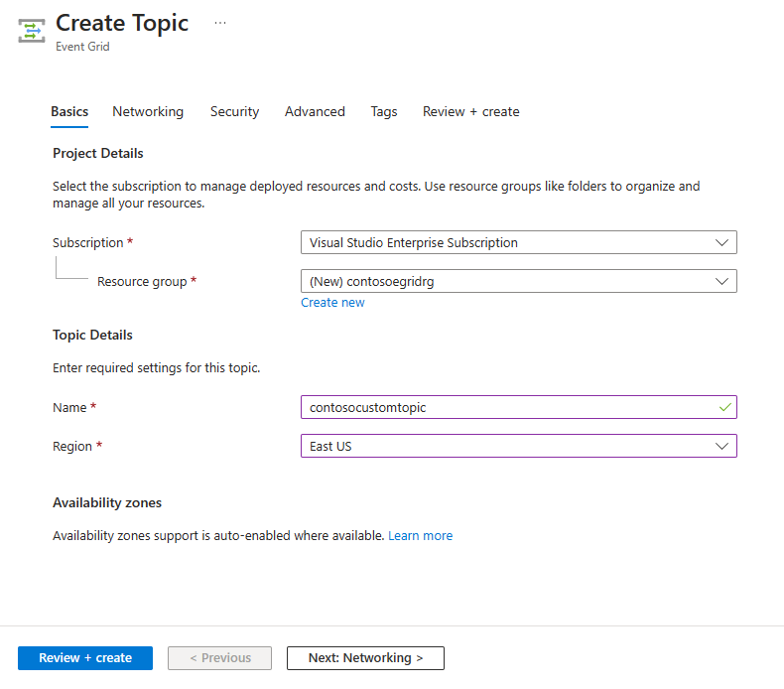Click the blue Review + create button

coord(85,658)
